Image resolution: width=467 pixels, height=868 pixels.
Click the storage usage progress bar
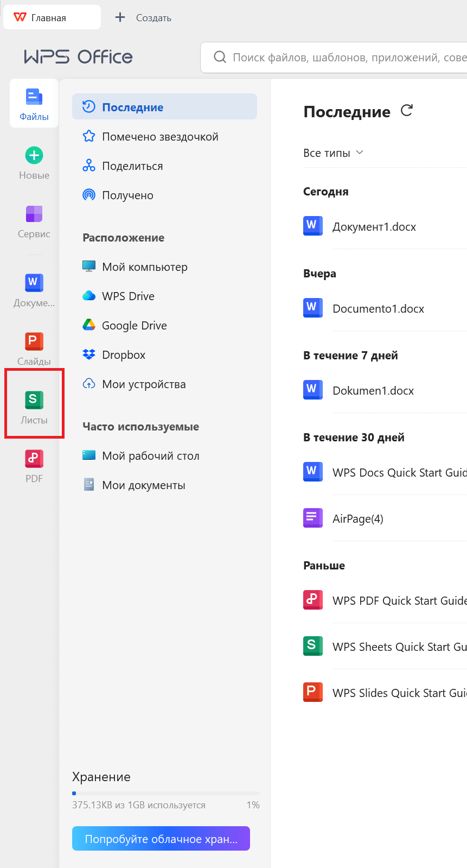[x=166, y=793]
